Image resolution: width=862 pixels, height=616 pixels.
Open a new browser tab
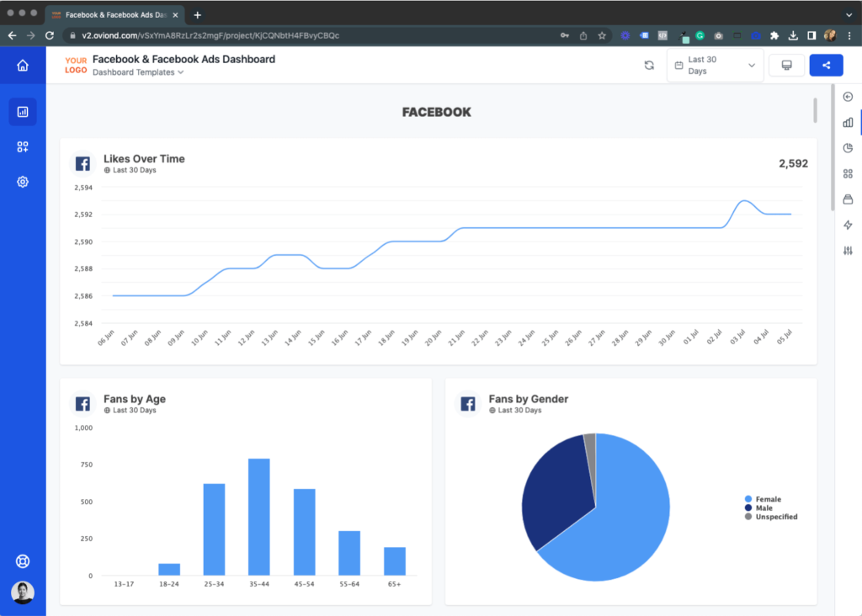click(197, 15)
